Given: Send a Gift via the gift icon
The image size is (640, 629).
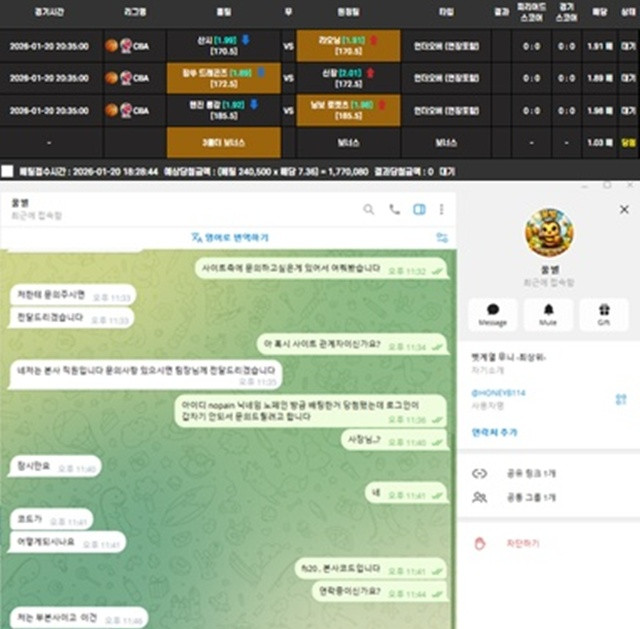Looking at the screenshot, I should tap(603, 314).
